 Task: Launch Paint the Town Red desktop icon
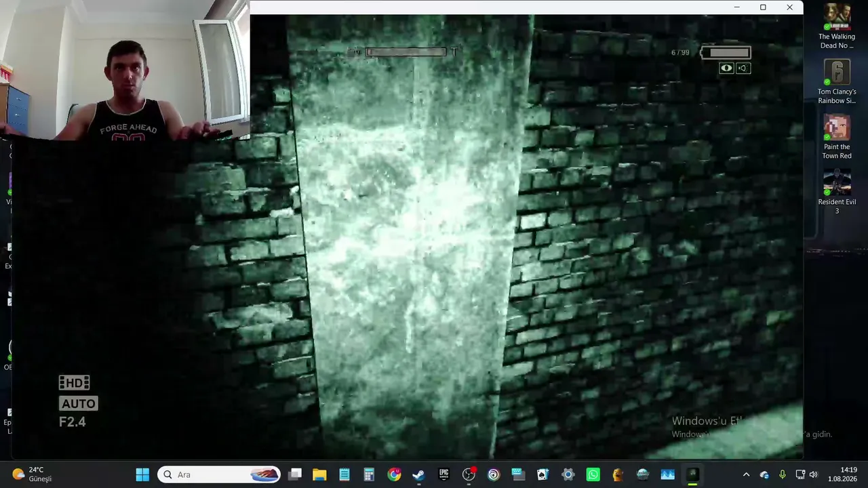pos(837,137)
